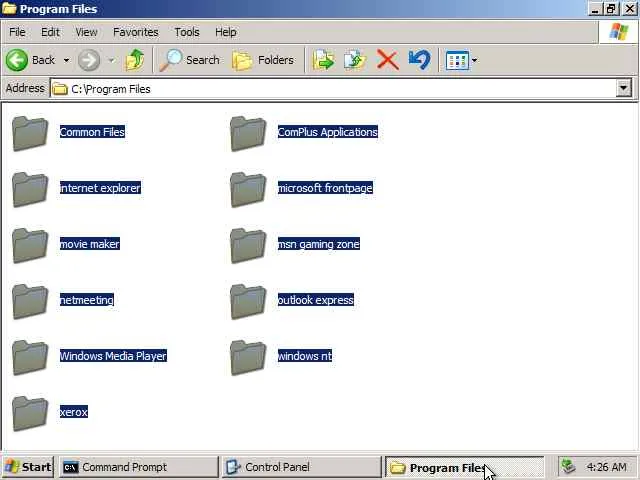Viewport: 640px width, 480px height.
Task: Click the 4:26 AM clock
Action: [606, 467]
